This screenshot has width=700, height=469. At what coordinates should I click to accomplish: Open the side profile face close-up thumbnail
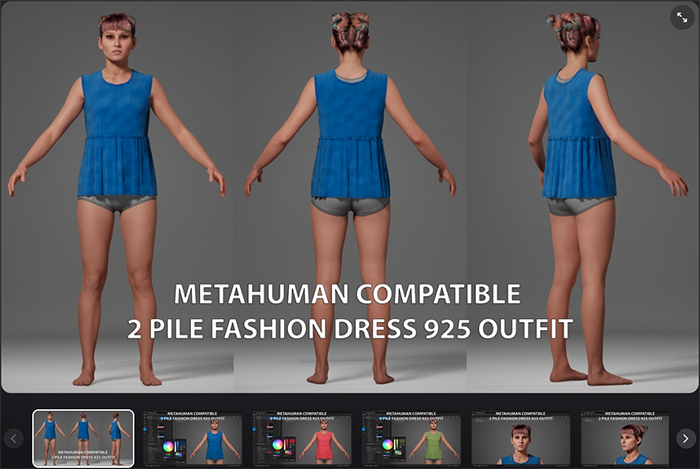[630, 438]
